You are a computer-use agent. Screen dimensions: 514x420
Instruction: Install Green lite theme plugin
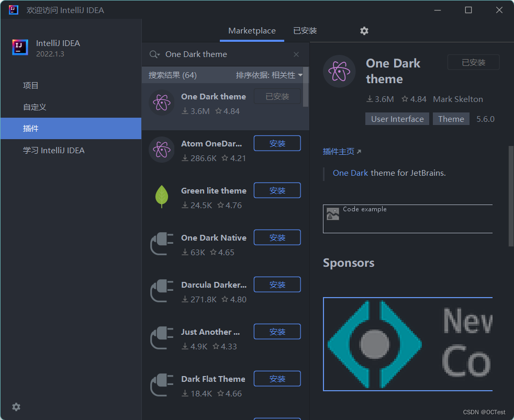277,191
